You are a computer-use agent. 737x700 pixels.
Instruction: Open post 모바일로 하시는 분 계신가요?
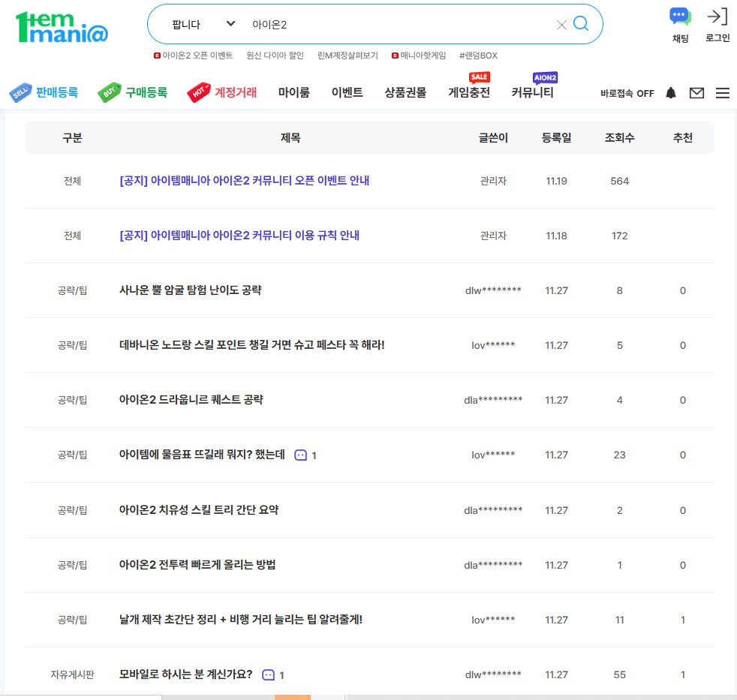coord(185,674)
